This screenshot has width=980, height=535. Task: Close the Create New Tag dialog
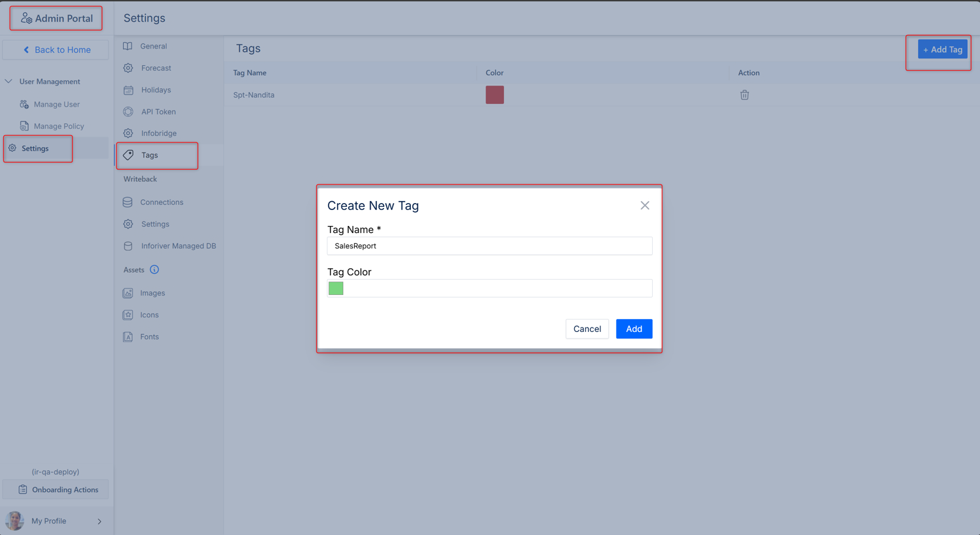tap(644, 206)
